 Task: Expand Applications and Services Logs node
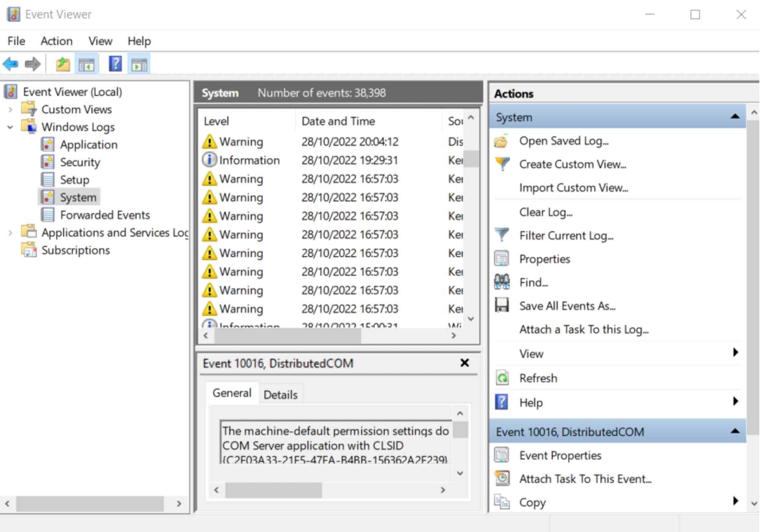[10, 233]
